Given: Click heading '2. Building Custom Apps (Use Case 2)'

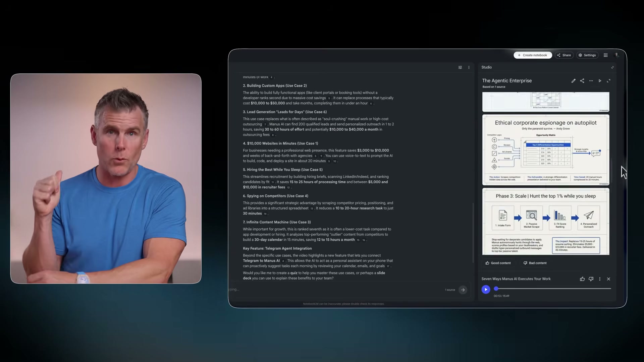Looking at the screenshot, I should coord(275,86).
